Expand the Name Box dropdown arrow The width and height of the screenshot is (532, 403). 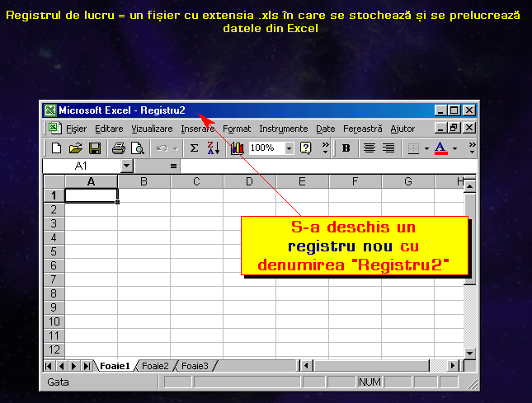[x=126, y=166]
